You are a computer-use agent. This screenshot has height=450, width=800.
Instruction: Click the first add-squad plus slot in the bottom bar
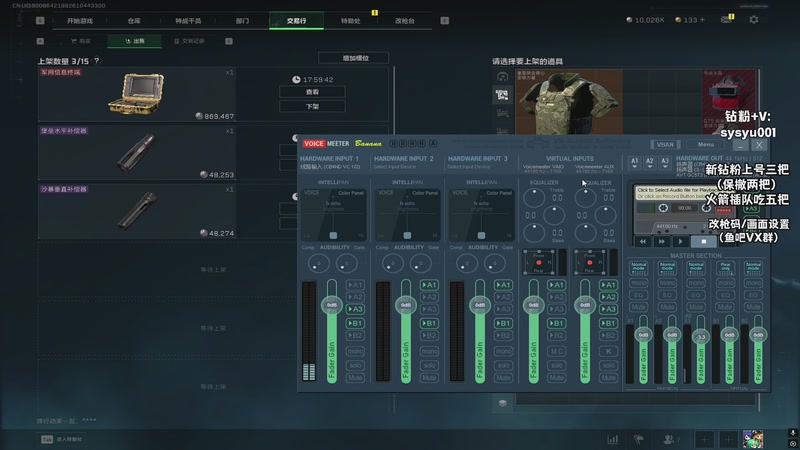coord(704,439)
